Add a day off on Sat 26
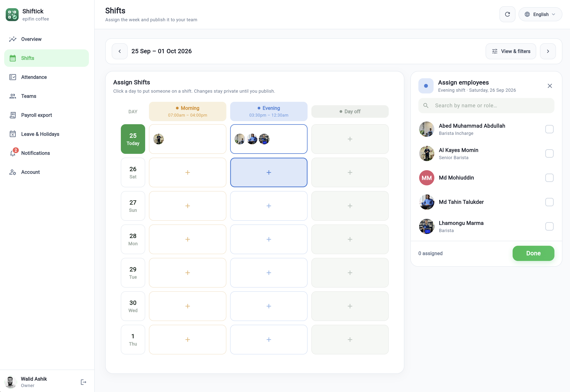The height and width of the screenshot is (392, 570). point(350,172)
